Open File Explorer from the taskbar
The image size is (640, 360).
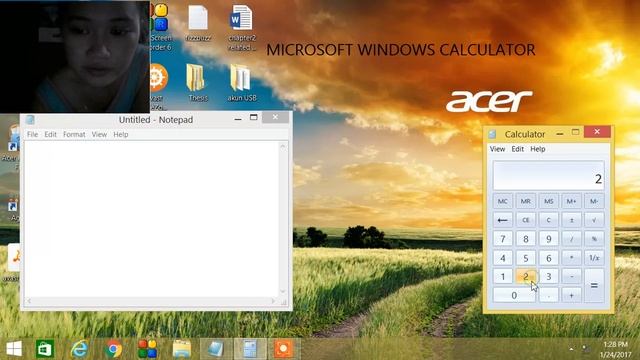click(x=182, y=349)
